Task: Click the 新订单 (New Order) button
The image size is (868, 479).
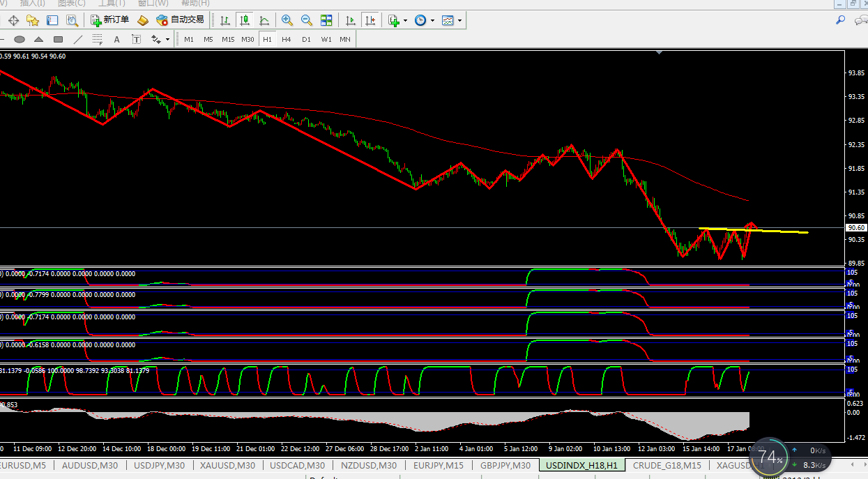Action: [111, 20]
